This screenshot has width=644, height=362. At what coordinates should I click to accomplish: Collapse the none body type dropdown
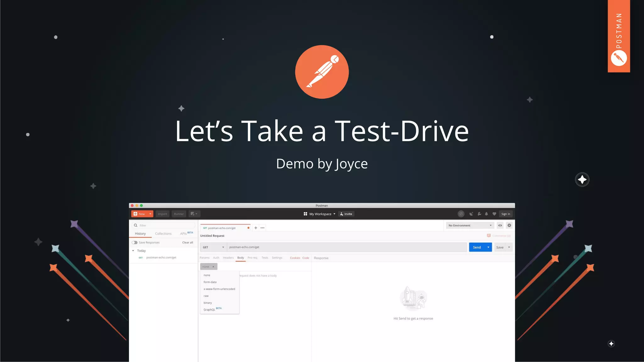coord(209,267)
